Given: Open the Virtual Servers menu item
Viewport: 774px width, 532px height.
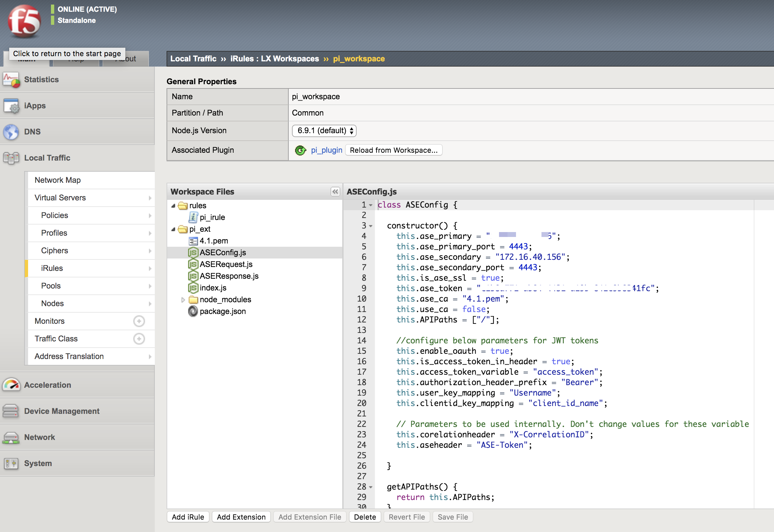Looking at the screenshot, I should point(60,198).
